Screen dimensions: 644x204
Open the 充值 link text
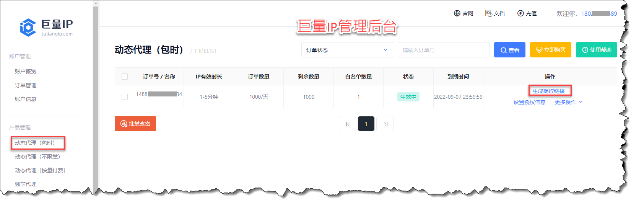coord(531,13)
